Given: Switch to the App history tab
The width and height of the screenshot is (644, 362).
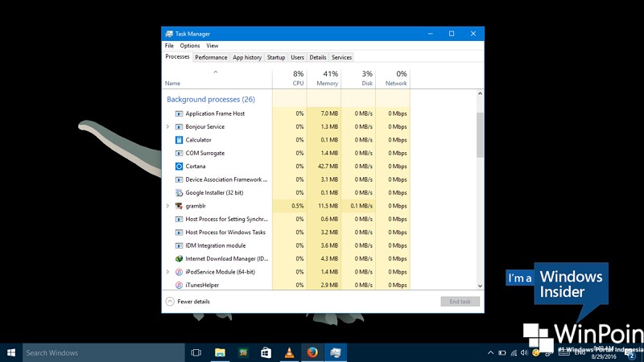Looking at the screenshot, I should 247,57.
